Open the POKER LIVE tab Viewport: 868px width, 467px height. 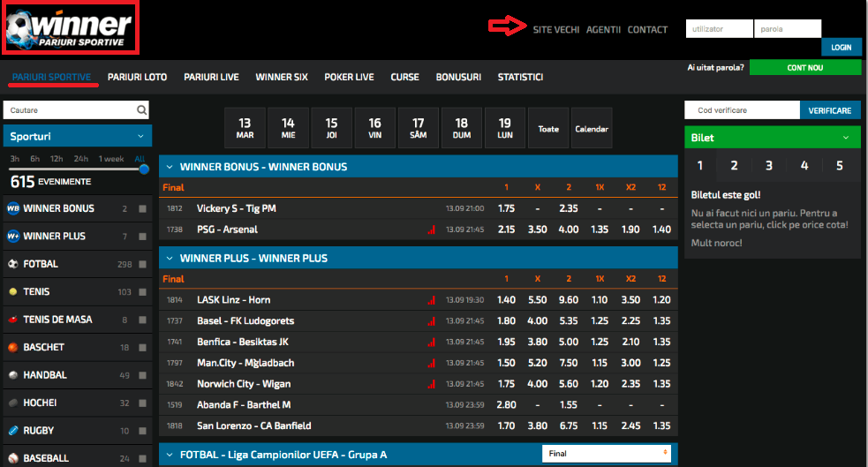349,77
